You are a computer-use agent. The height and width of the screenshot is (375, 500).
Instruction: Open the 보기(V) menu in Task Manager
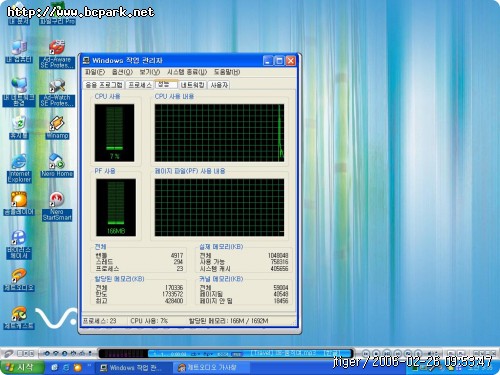tap(150, 72)
